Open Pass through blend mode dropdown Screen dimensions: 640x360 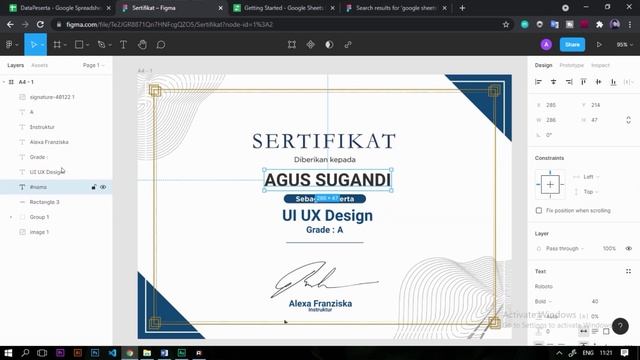click(565, 248)
